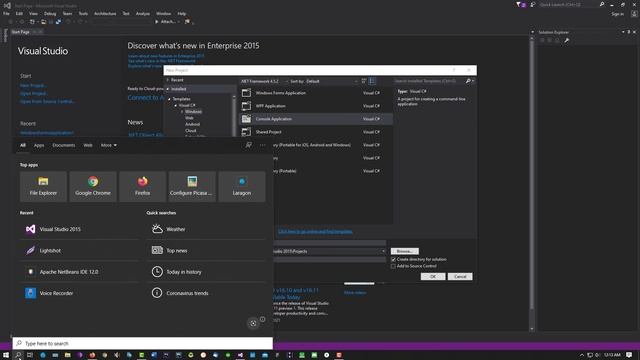The image size is (640, 360).
Task: Launch Laragon from top apps
Action: [242, 187]
